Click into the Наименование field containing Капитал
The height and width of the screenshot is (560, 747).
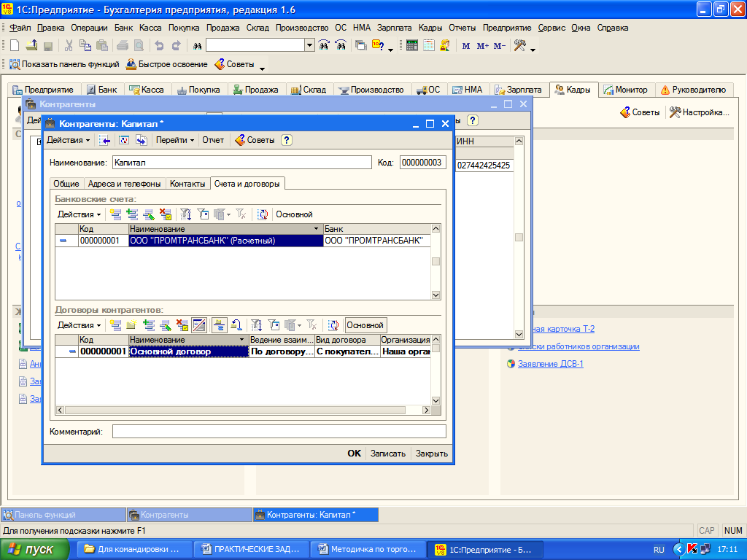(242, 163)
